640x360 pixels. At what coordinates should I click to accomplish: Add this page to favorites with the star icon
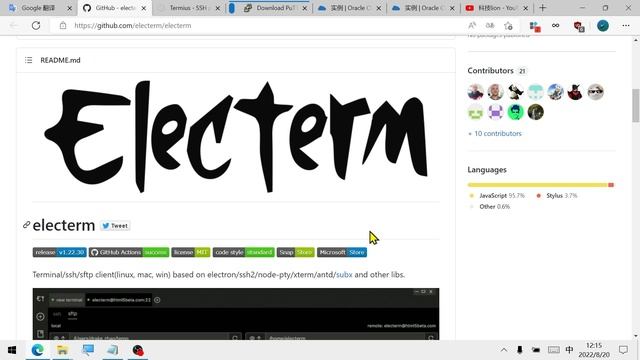point(508,26)
